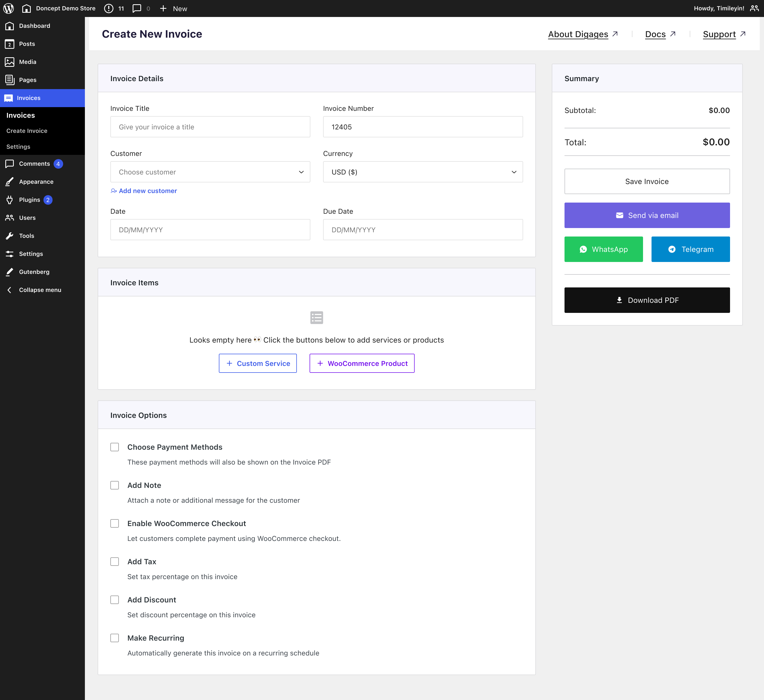The width and height of the screenshot is (764, 700).
Task: Tick the Add Note checkbox
Action: click(114, 485)
